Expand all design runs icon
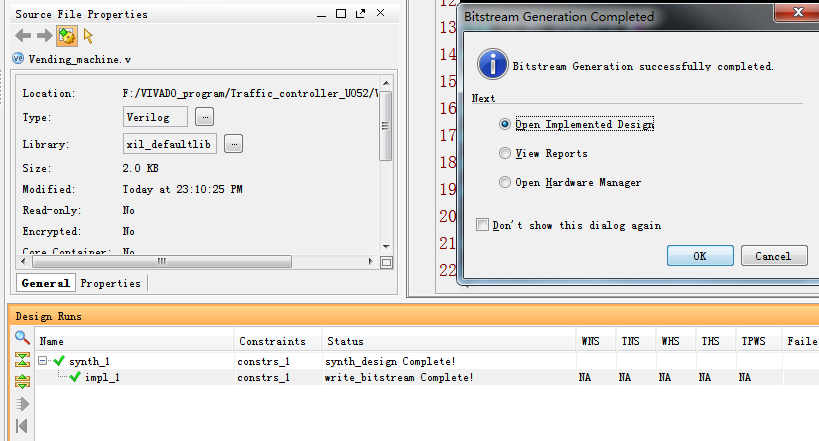The width and height of the screenshot is (819, 441). pos(22,381)
